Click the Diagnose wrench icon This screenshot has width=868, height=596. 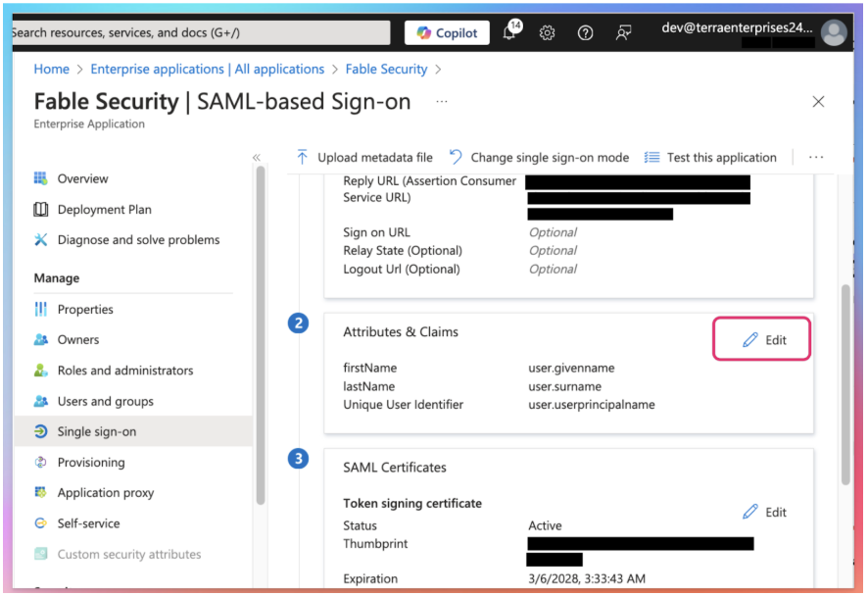click(40, 240)
